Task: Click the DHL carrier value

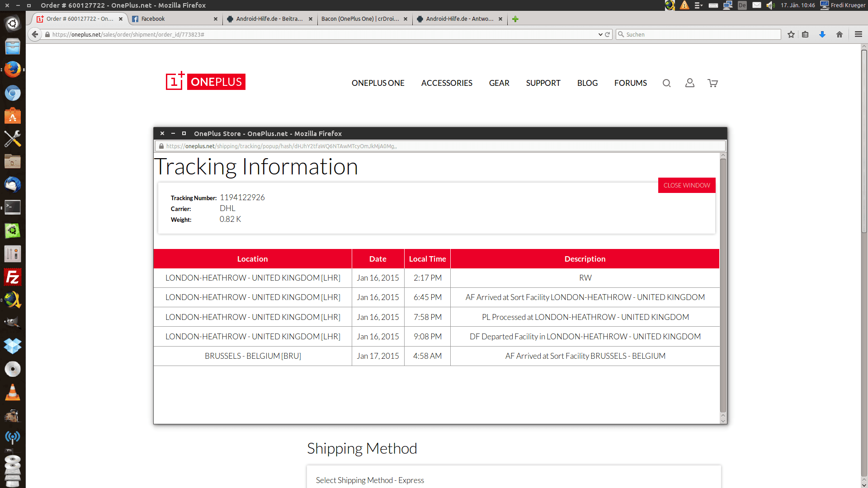Action: coord(227,208)
